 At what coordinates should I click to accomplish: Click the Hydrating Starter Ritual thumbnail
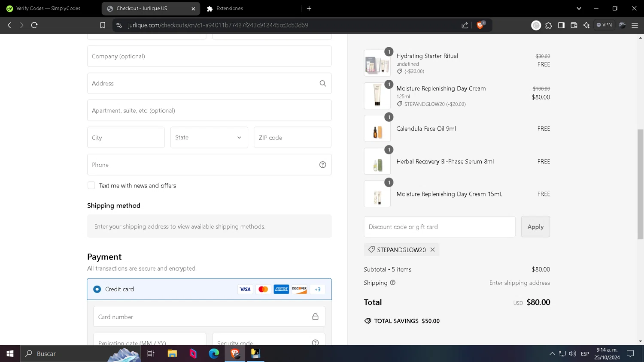click(x=377, y=63)
